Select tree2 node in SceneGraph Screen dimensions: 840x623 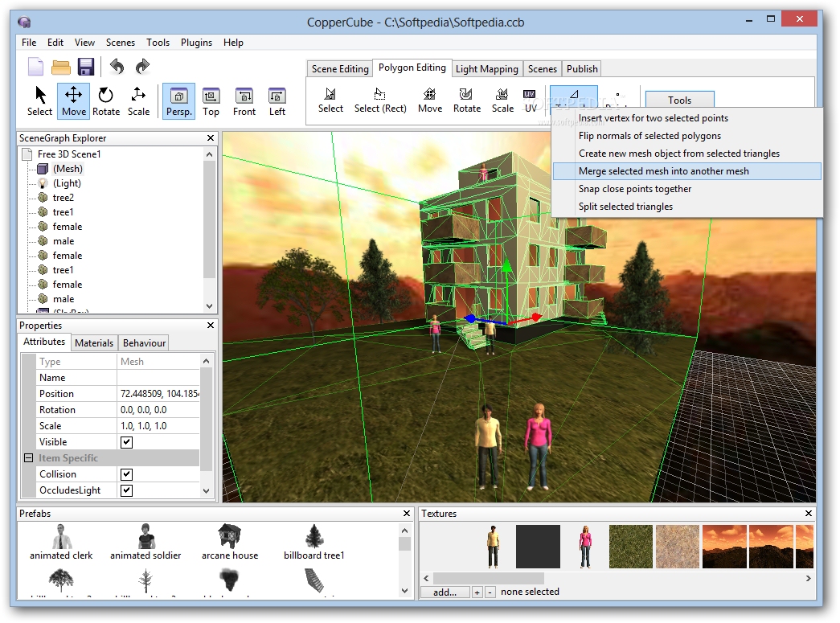point(64,198)
